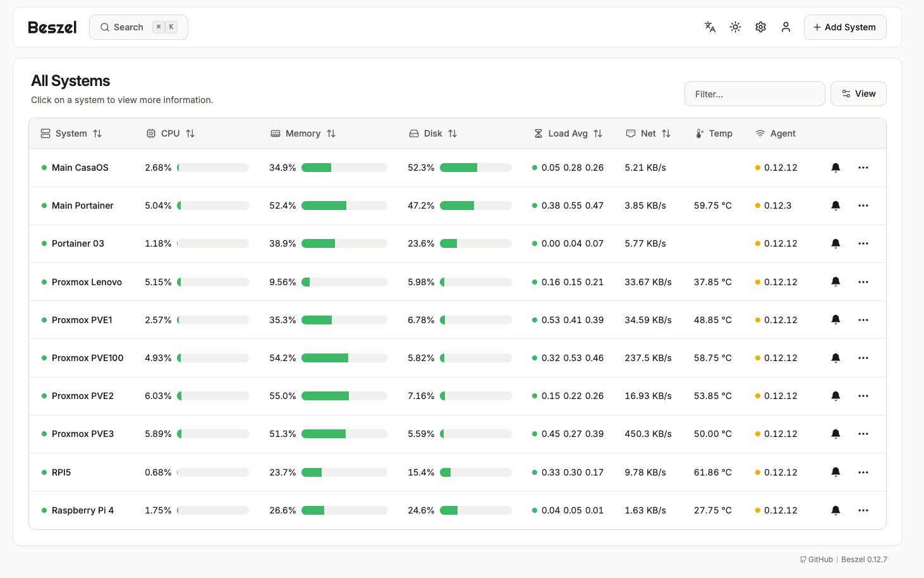The width and height of the screenshot is (924, 578).
Task: Focus the Filter input field
Action: tap(755, 94)
